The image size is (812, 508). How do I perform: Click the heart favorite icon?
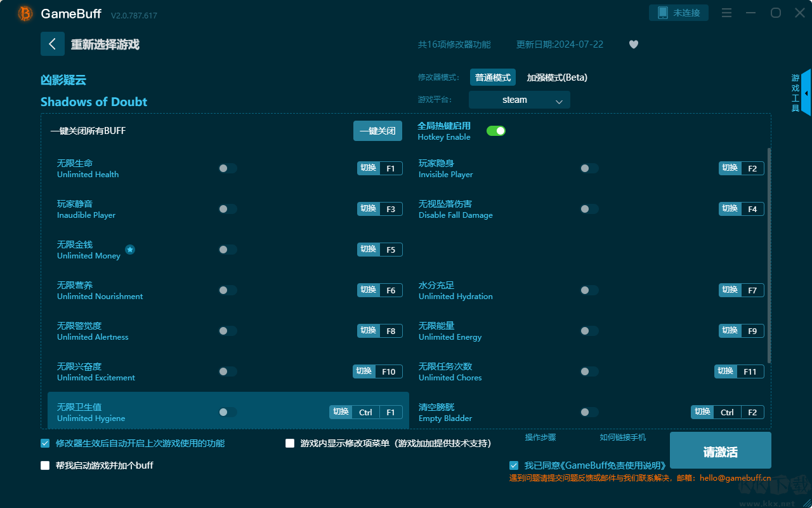click(634, 44)
